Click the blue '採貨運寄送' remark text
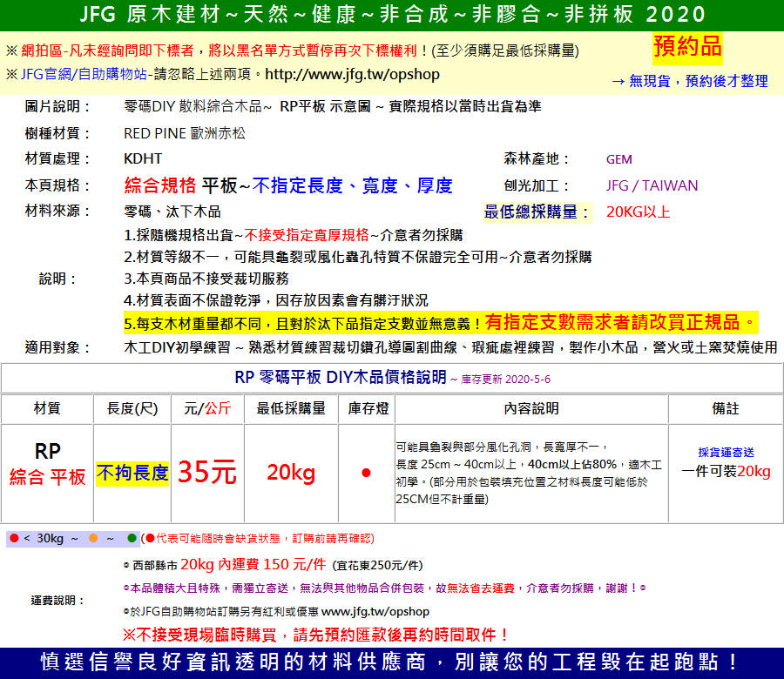Screen dimensions: 784x679 tap(726, 452)
